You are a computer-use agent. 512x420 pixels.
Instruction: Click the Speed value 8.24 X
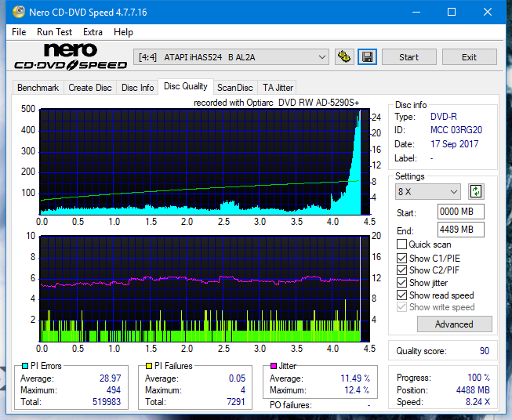click(x=478, y=402)
